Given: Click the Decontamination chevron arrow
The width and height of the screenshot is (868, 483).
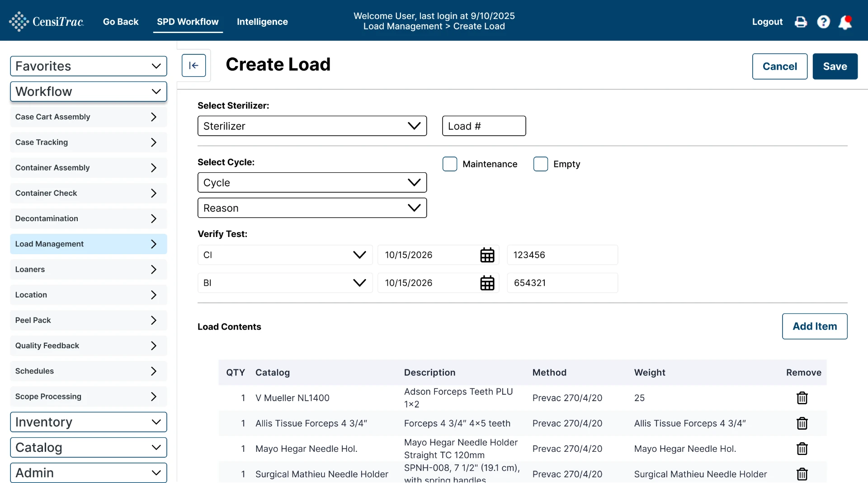Looking at the screenshot, I should (154, 219).
